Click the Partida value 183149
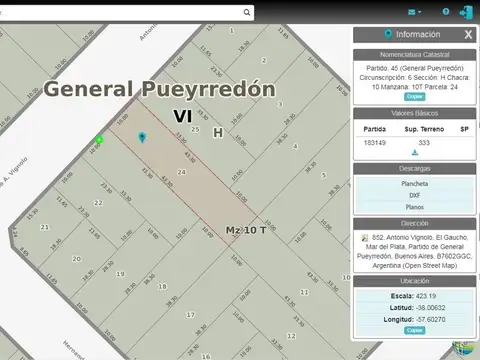The image size is (480, 360). click(375, 143)
